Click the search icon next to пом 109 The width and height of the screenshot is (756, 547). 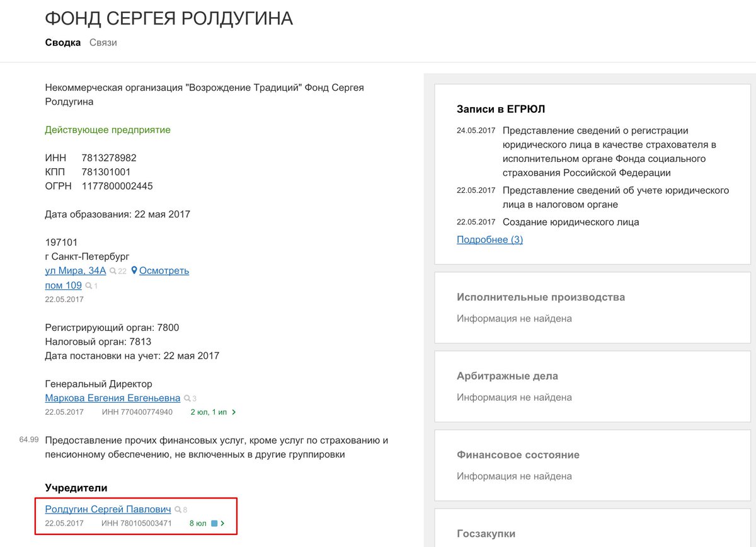[x=89, y=286]
